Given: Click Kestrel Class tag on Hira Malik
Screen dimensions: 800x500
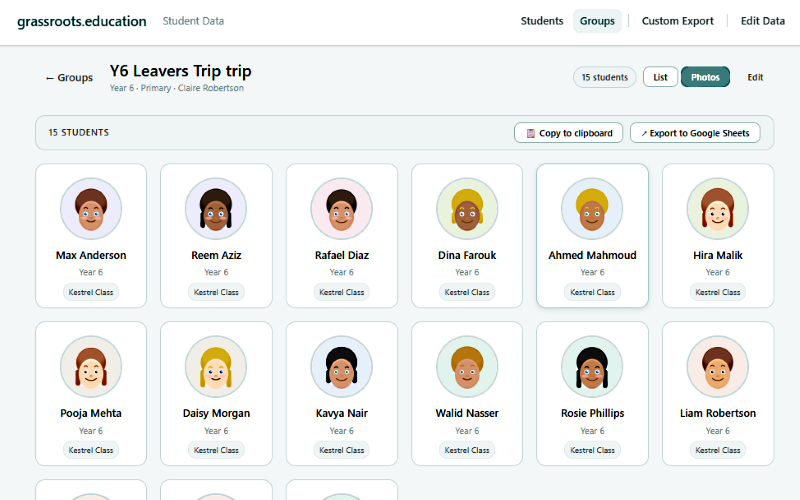Looking at the screenshot, I should [718, 292].
